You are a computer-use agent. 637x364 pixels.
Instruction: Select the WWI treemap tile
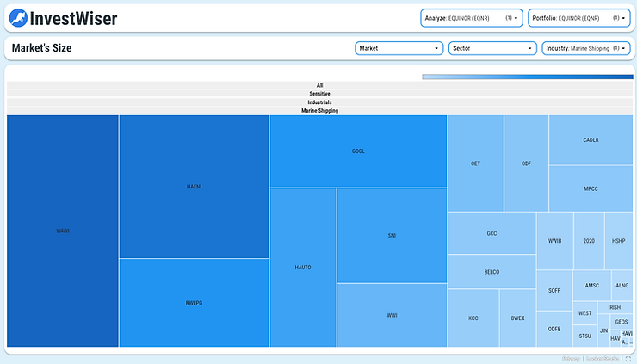(392, 315)
